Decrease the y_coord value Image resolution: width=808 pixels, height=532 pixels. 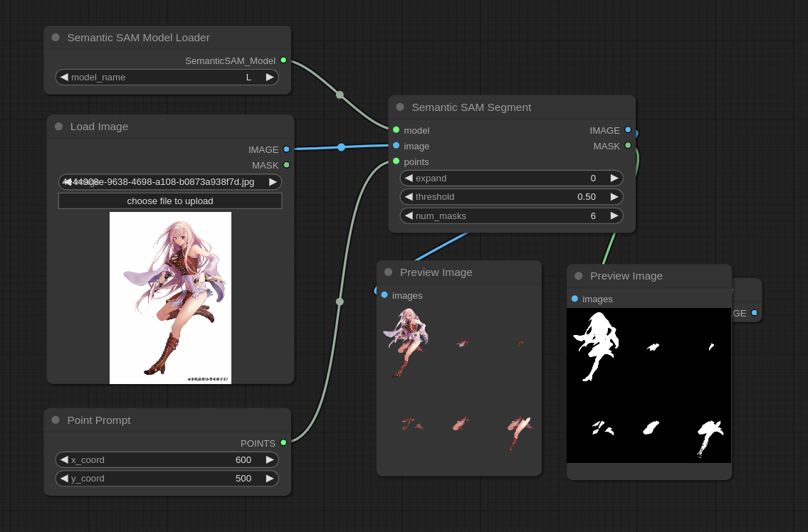[x=64, y=479]
